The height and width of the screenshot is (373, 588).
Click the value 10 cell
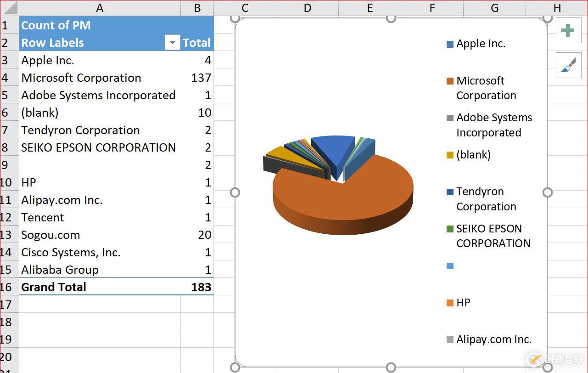(x=197, y=113)
